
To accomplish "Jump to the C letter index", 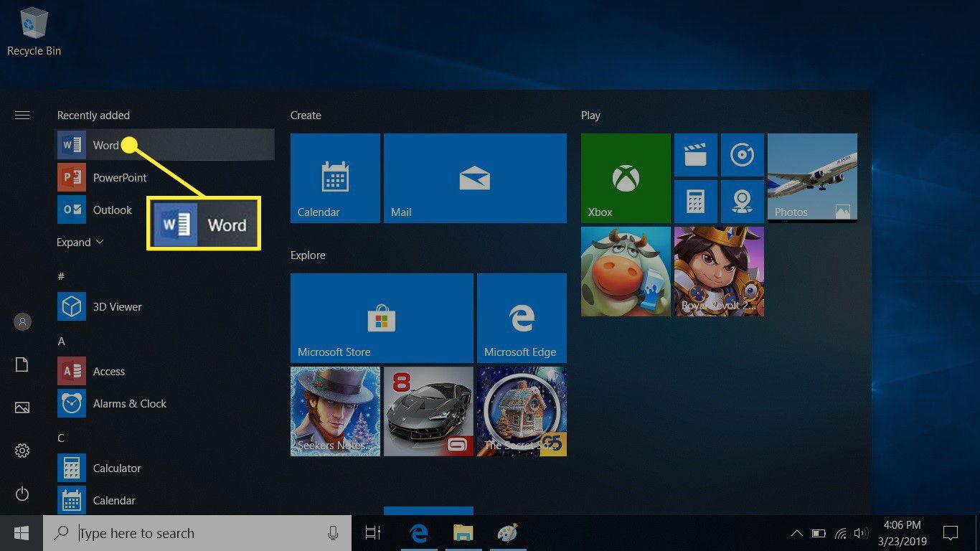I will [61, 438].
